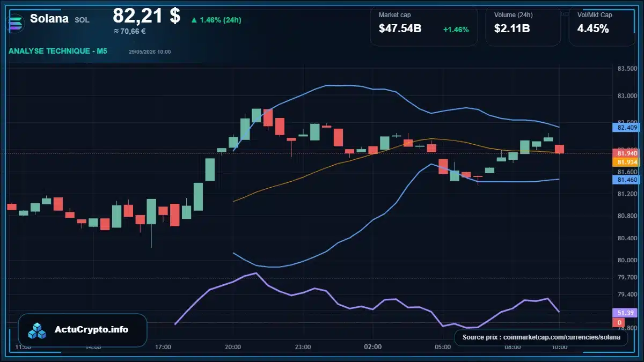Click the 02:00 time axis label

click(372, 347)
